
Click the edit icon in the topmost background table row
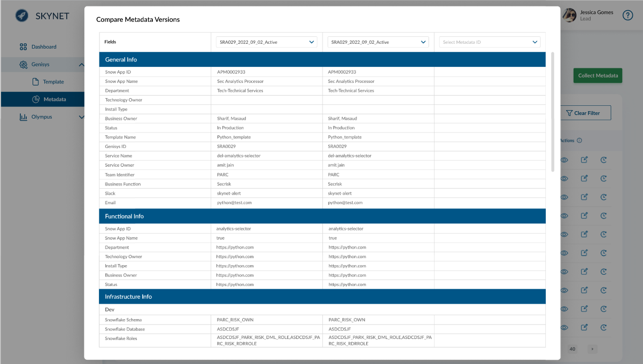tap(584, 160)
